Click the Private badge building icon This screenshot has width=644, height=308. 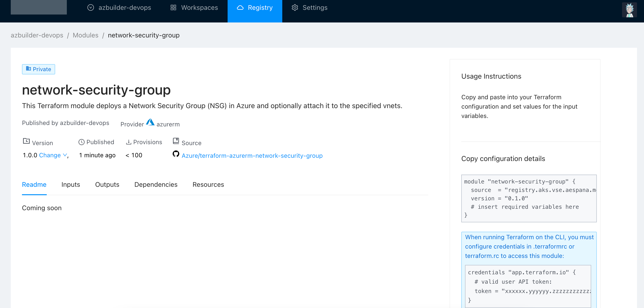coord(29,69)
